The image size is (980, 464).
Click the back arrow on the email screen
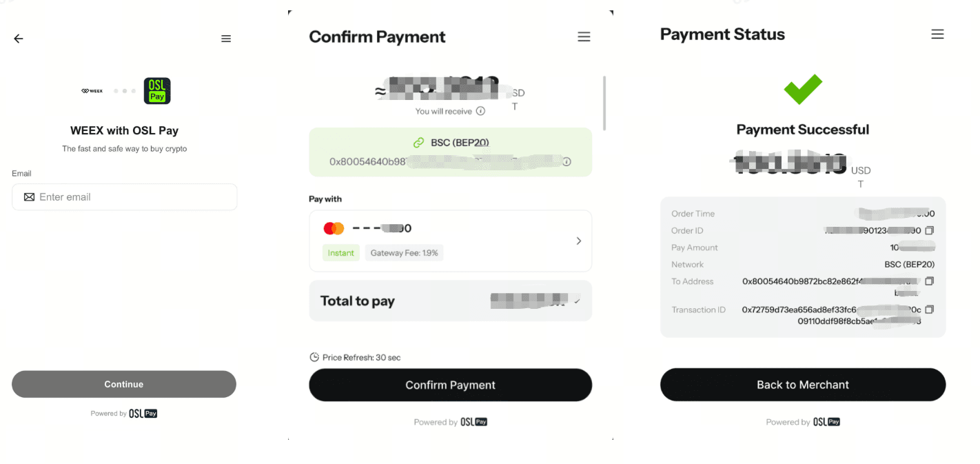tap(19, 39)
